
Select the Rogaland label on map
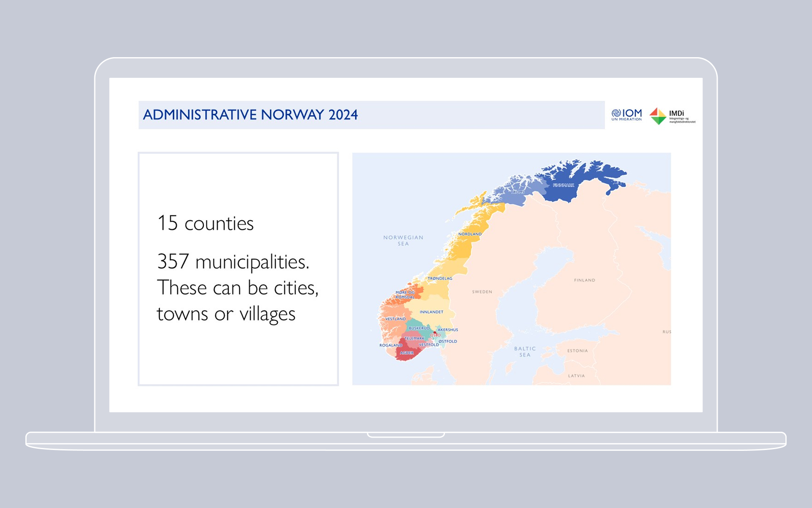(390, 345)
